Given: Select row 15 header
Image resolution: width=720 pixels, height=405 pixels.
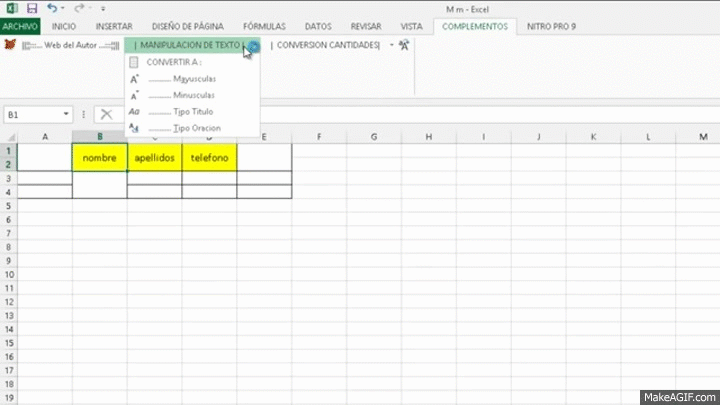Looking at the screenshot, I should coord(8,343).
